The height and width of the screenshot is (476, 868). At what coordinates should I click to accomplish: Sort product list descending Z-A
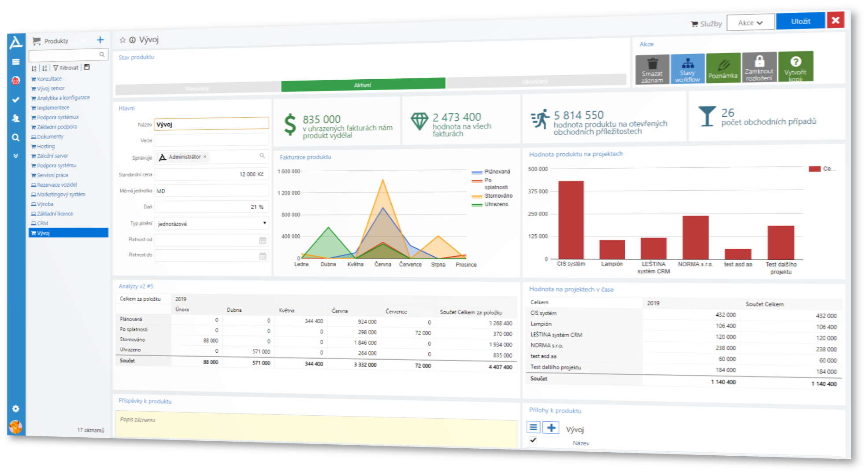point(45,68)
